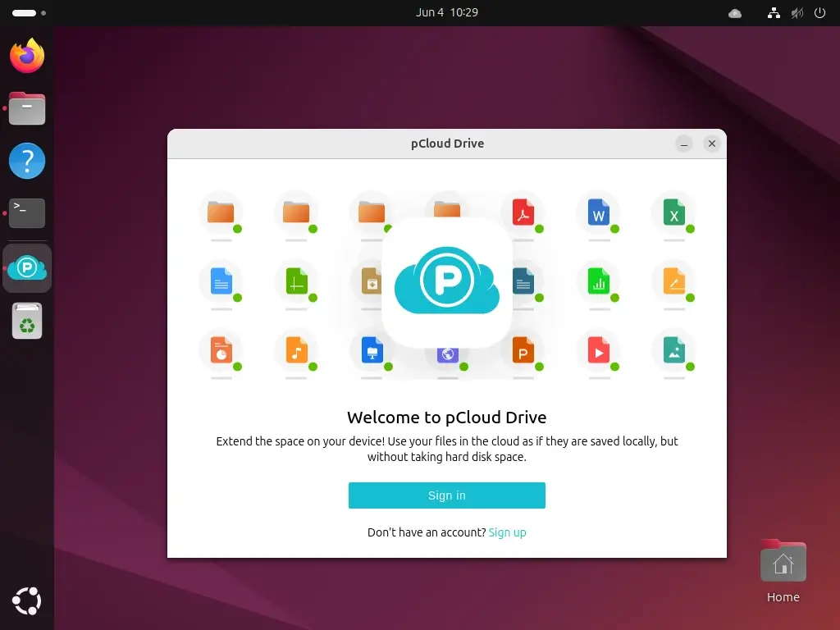Select the Word document icon
The width and height of the screenshot is (840, 630).
click(598, 212)
